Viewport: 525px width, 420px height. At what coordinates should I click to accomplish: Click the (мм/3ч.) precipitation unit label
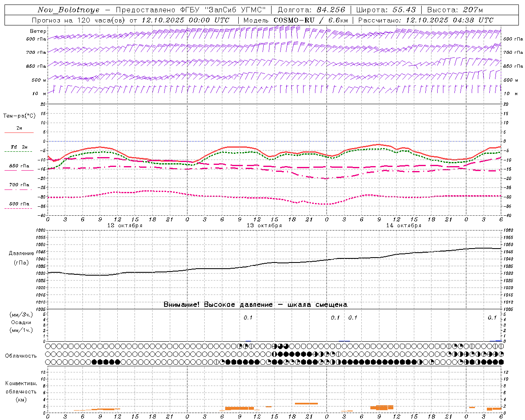click(21, 315)
